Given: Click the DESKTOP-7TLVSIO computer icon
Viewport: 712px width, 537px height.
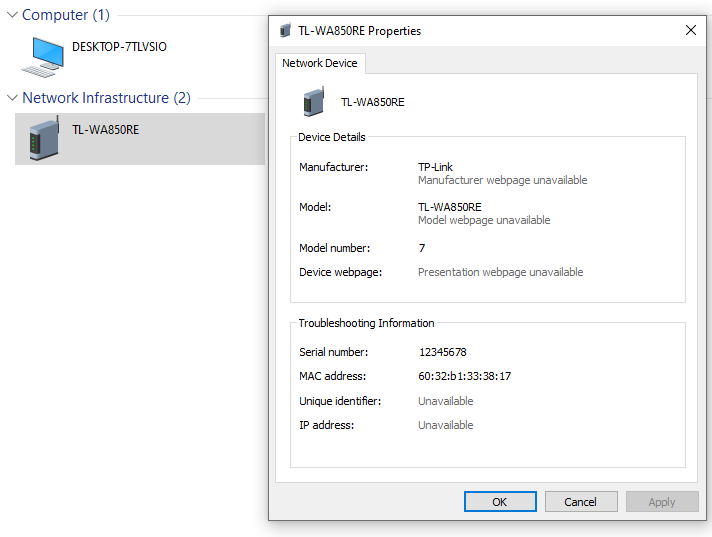Looking at the screenshot, I should [x=43, y=57].
